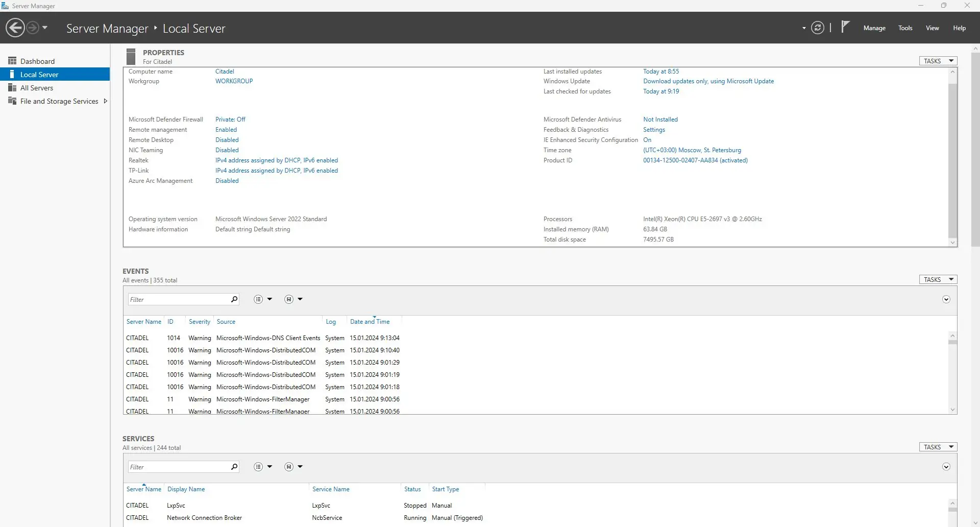The height and width of the screenshot is (527, 980).
Task: Expand the Services filter panel chevron
Action: (946, 467)
